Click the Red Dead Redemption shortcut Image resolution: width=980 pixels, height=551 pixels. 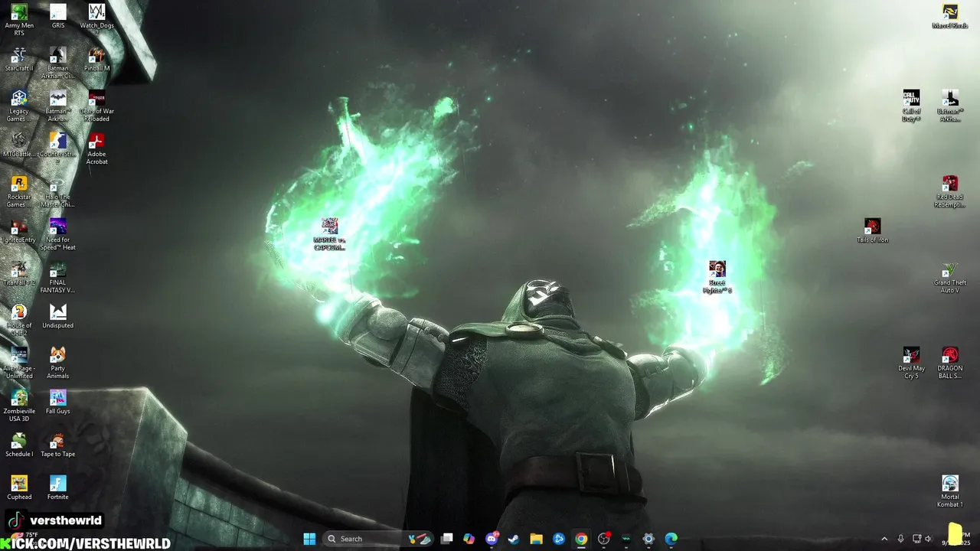pyautogui.click(x=950, y=191)
